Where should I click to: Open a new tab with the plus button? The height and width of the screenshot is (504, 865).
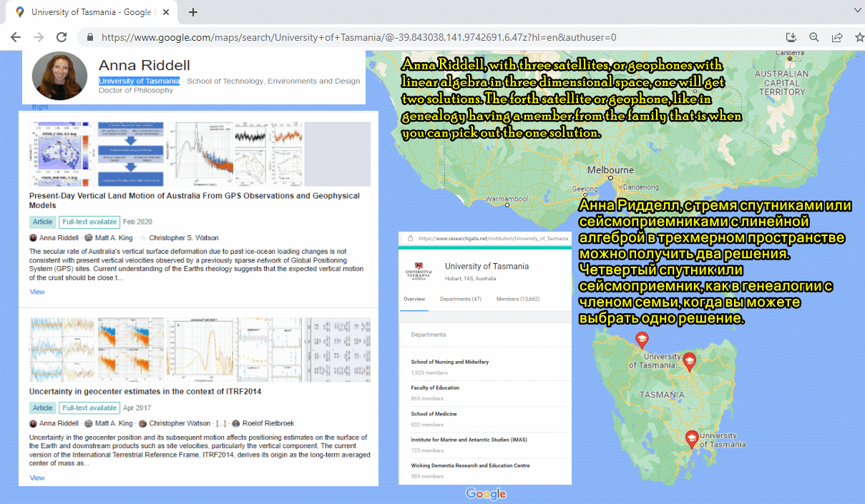click(192, 12)
